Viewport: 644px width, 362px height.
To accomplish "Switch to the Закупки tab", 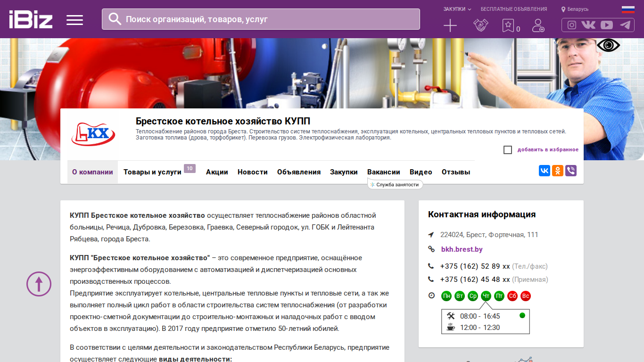I will [x=344, y=172].
